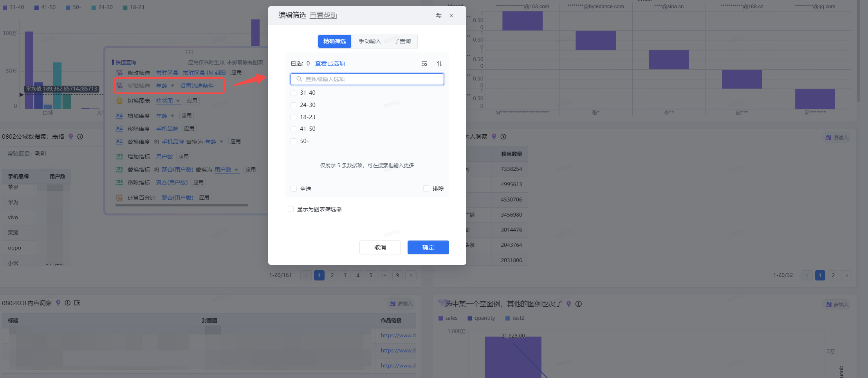Image resolution: width=868 pixels, height=378 pixels.
Task: Click filter icon of 修改筛选 row
Action: pos(119,73)
